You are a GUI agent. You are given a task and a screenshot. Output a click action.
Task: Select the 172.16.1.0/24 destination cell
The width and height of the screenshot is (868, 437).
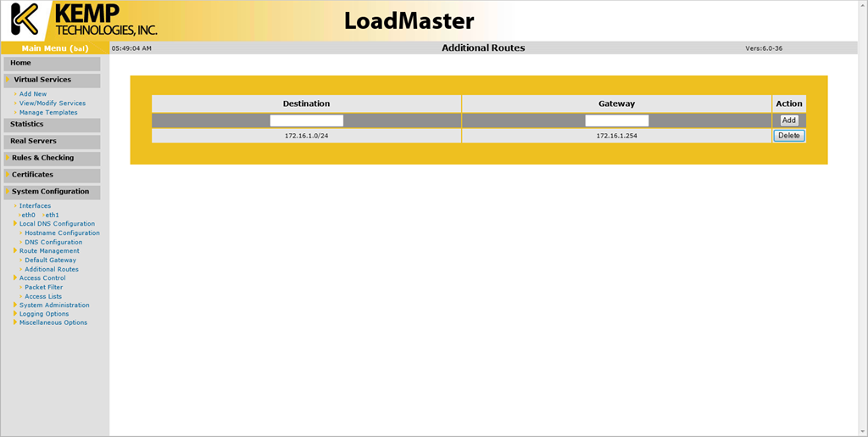pyautogui.click(x=307, y=136)
